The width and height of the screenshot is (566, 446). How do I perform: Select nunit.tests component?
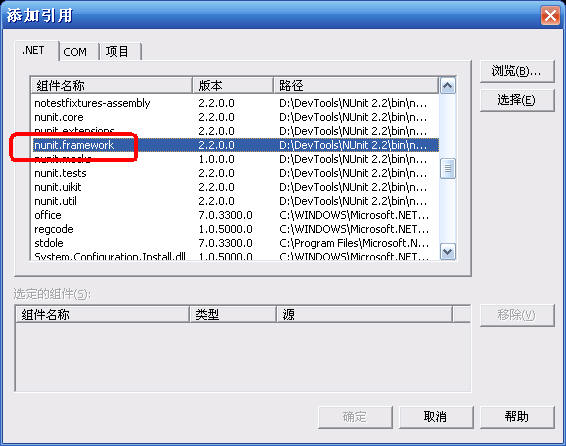coord(235,173)
